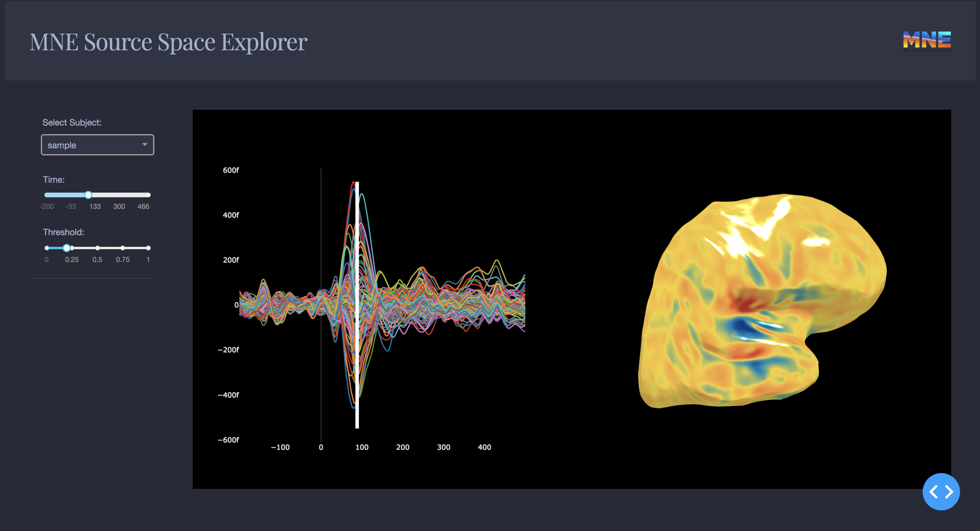This screenshot has height=531, width=980.
Task: Set Threshold slider to the 1 dot
Action: [148, 248]
